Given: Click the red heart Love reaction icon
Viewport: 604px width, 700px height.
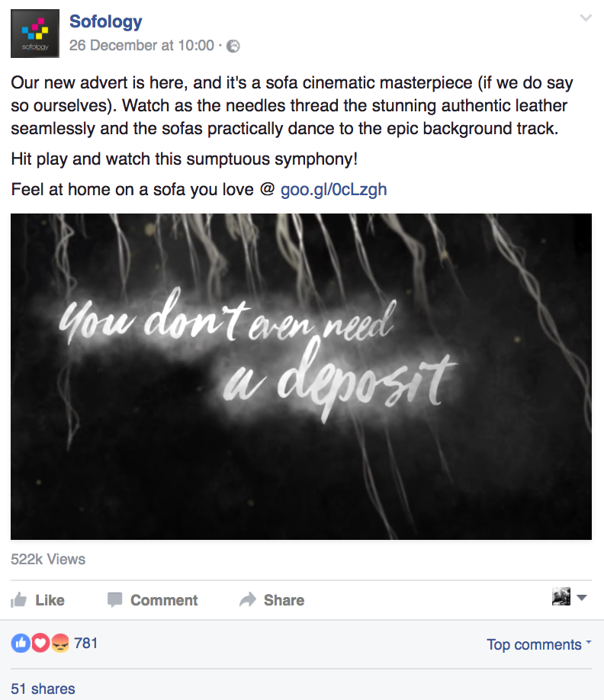Looking at the screenshot, I should click(40, 644).
